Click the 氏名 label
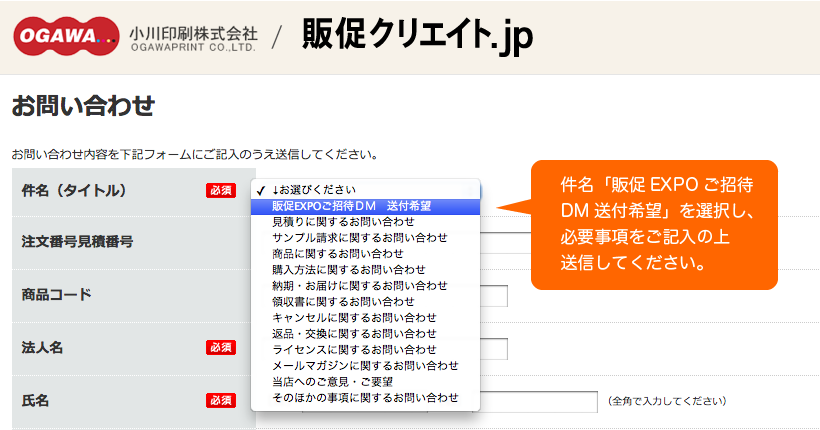 35,401
